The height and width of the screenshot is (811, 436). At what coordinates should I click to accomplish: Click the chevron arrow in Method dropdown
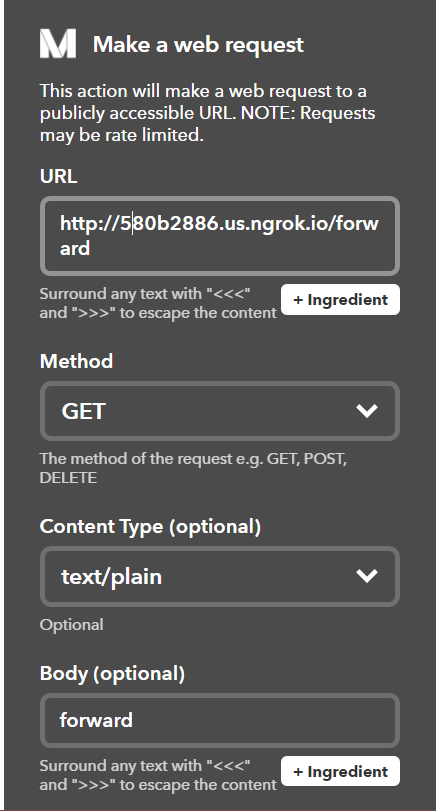tap(367, 411)
